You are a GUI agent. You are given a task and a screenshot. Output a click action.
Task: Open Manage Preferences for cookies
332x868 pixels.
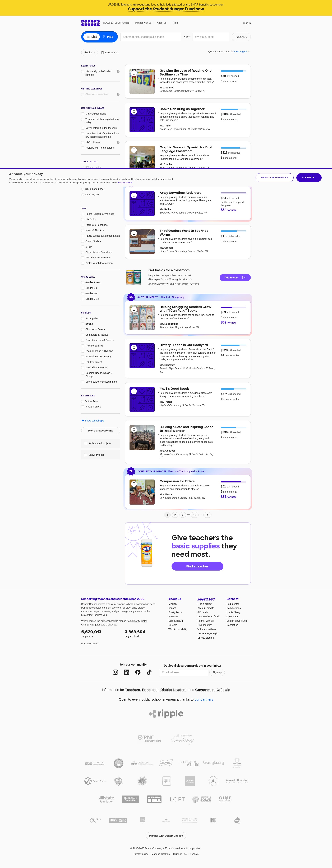[275, 178]
